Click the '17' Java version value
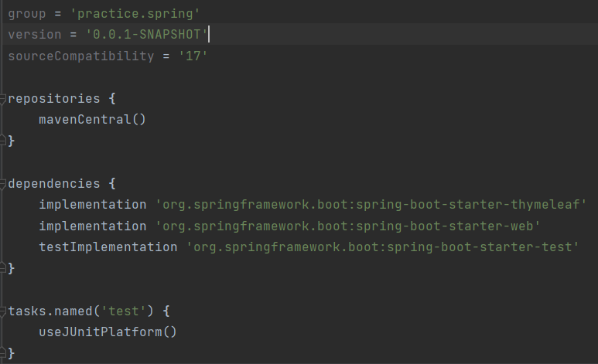The height and width of the screenshot is (364, 598). [x=193, y=56]
